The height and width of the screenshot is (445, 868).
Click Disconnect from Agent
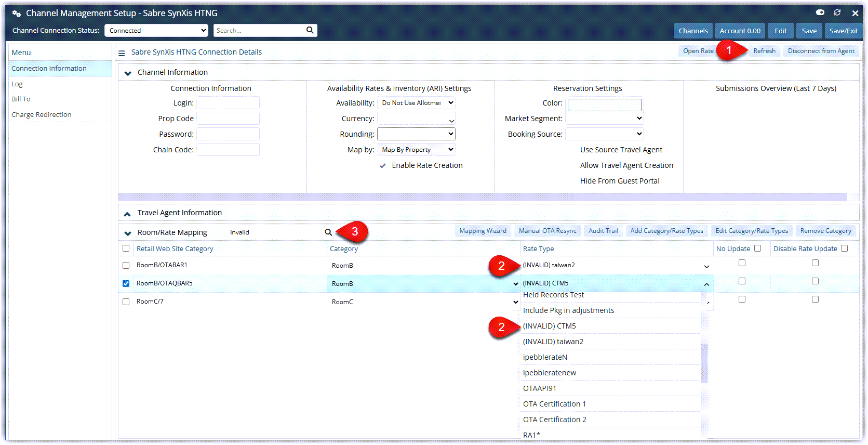pos(821,51)
